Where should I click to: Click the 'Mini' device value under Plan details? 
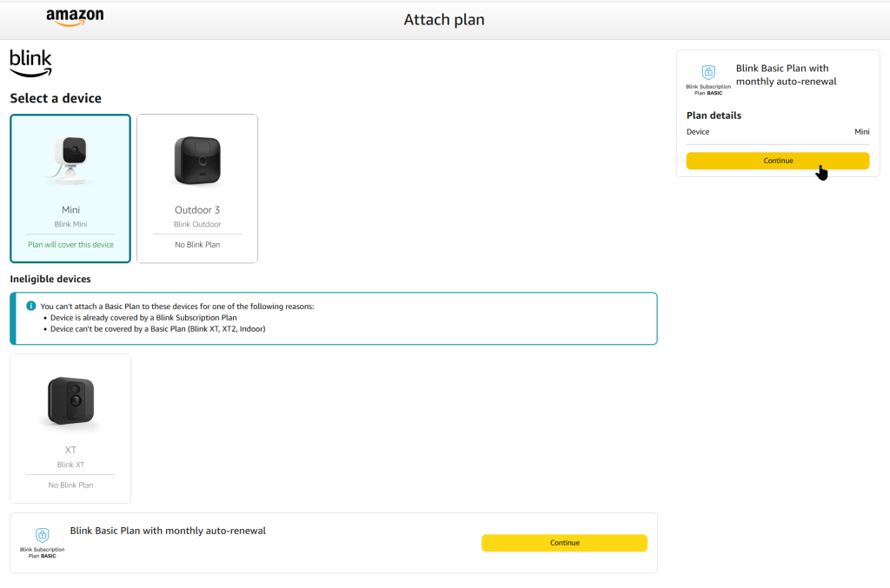click(x=861, y=131)
